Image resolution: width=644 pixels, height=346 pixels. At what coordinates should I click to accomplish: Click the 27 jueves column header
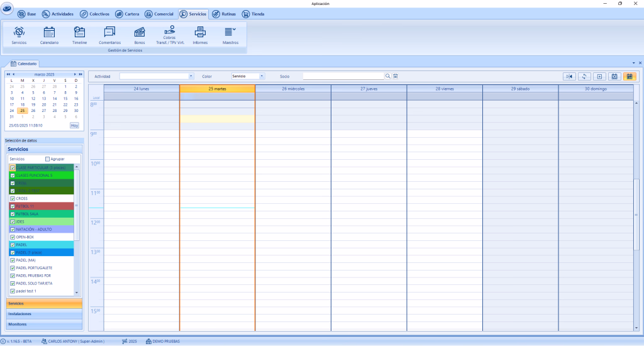[x=369, y=89]
